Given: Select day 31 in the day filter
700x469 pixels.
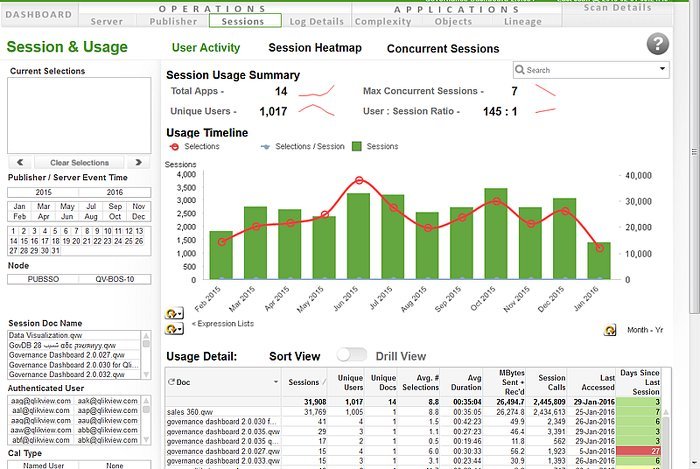Looking at the screenshot, I should click(55, 250).
